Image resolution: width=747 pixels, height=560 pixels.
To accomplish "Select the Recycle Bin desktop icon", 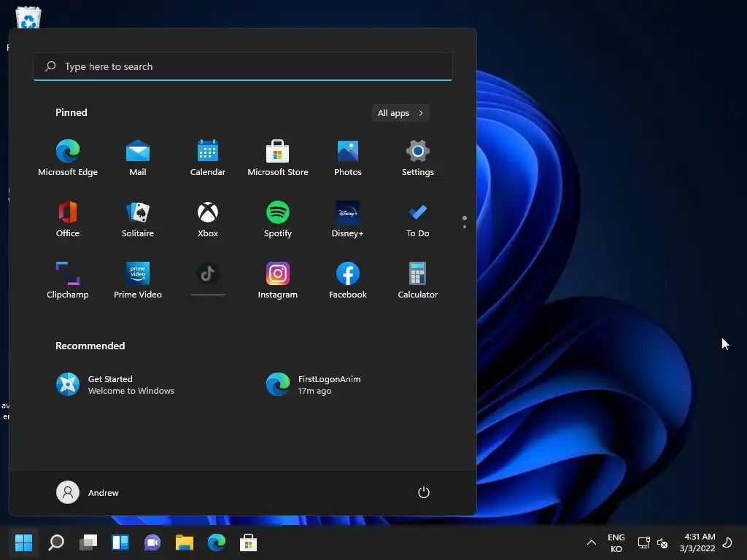I will [x=28, y=17].
